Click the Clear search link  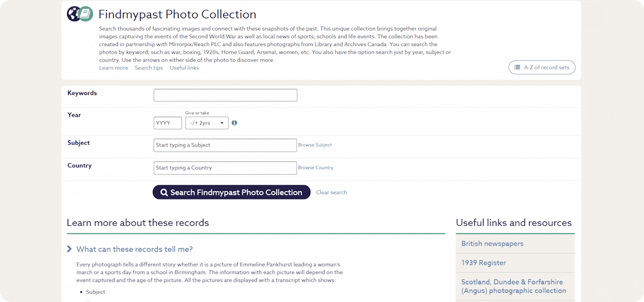[331, 192]
